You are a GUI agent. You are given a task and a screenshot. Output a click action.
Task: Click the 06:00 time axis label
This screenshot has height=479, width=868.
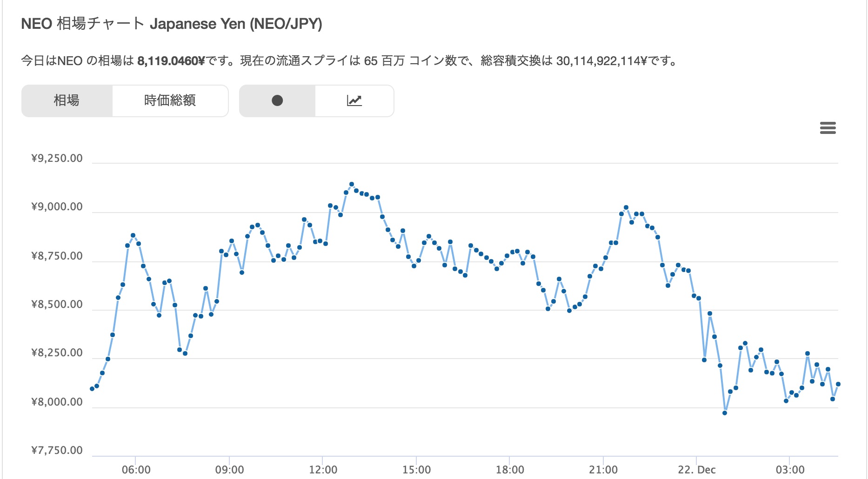[x=136, y=470]
